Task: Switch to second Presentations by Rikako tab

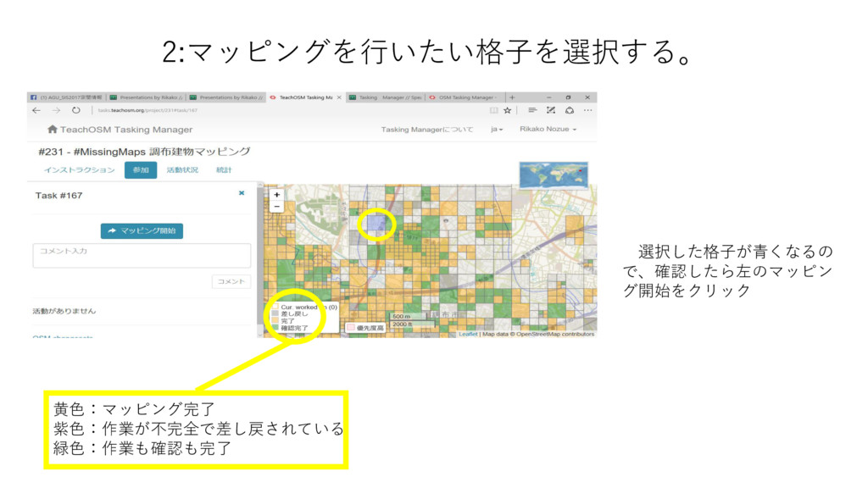Action: pos(225,97)
